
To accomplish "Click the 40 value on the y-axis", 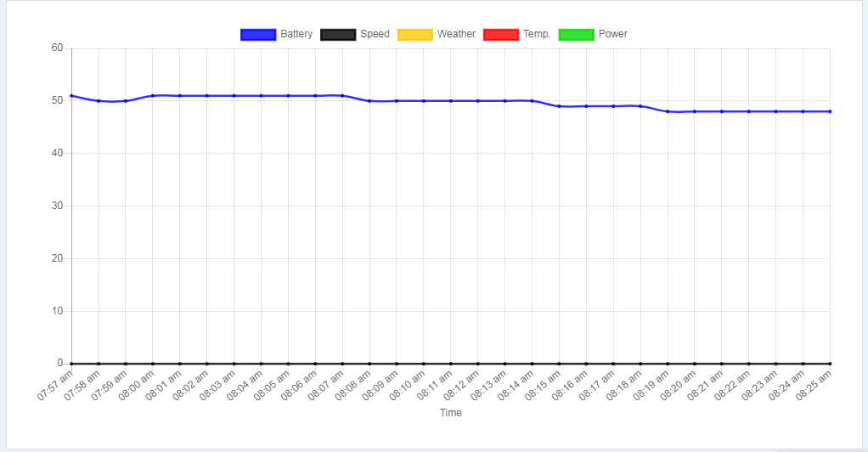I will tap(58, 153).
